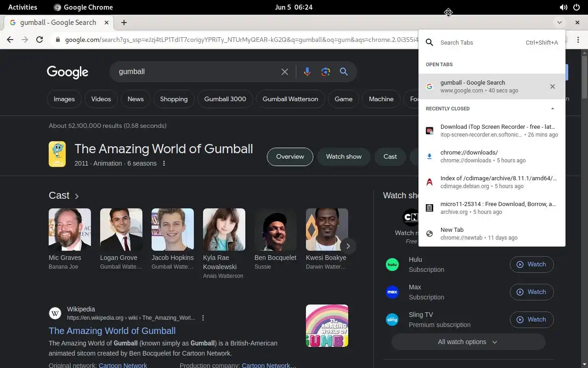Open the Cartoon Network original network link
The width and height of the screenshot is (588, 368).
coord(123,366)
